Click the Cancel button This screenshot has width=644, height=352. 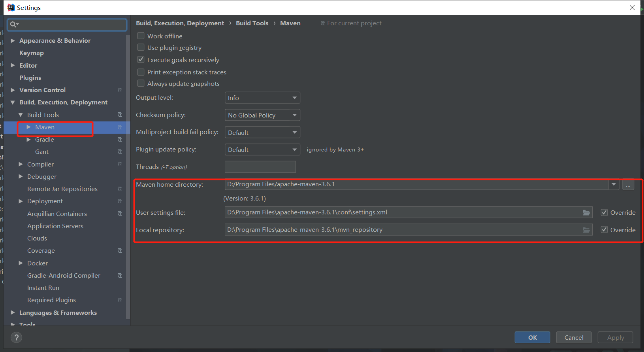(574, 337)
